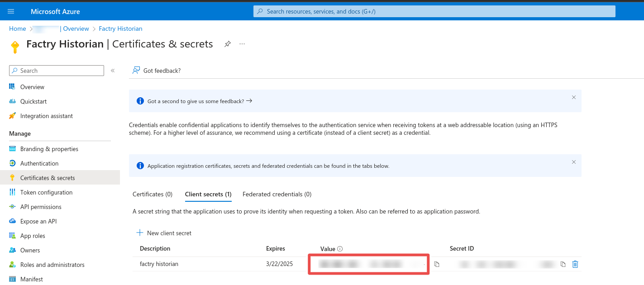Screen dimensions: 644x285
Task: Open the ellipsis more options menu
Action: click(x=242, y=44)
